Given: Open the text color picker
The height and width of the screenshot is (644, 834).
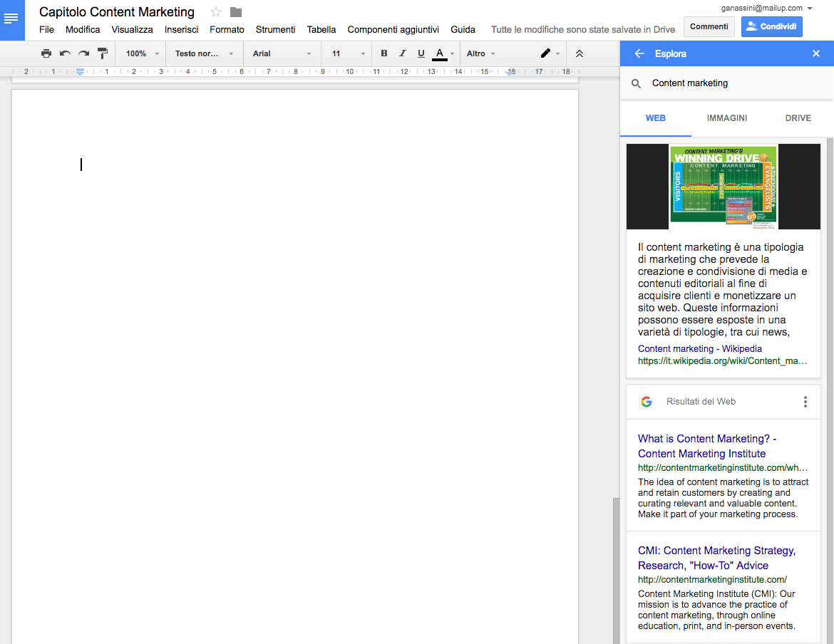Looking at the screenshot, I should coord(440,53).
